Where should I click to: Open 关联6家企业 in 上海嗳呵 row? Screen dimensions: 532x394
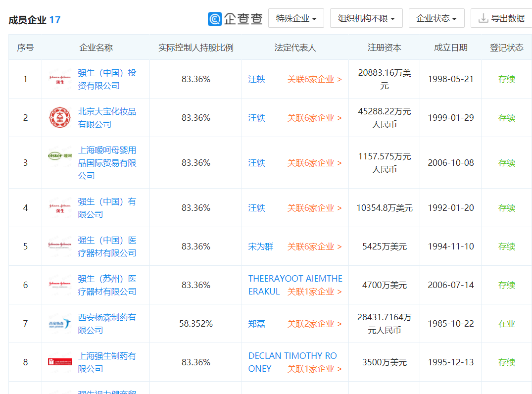click(x=315, y=163)
